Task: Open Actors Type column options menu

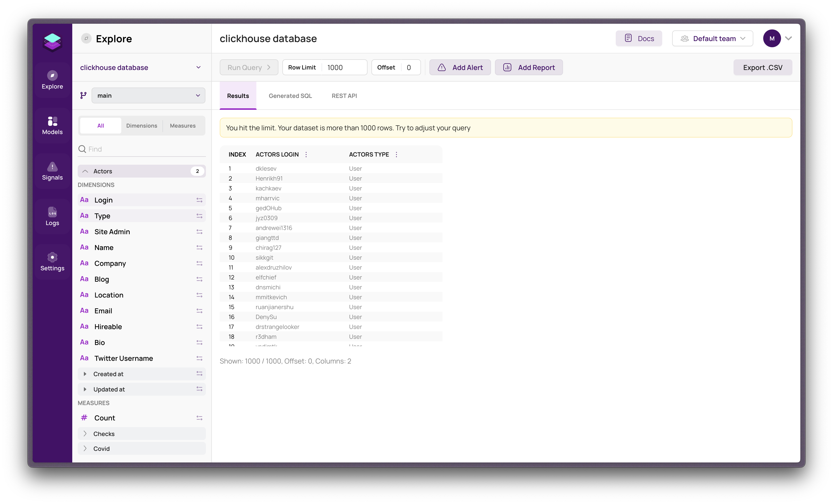Action: tap(396, 154)
